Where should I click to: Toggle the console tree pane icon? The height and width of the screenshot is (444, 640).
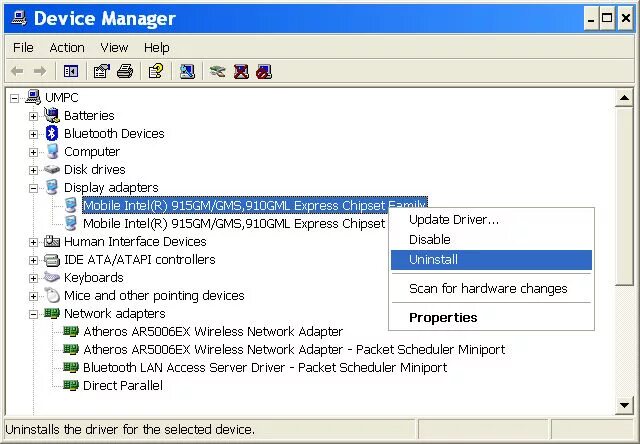(71, 72)
